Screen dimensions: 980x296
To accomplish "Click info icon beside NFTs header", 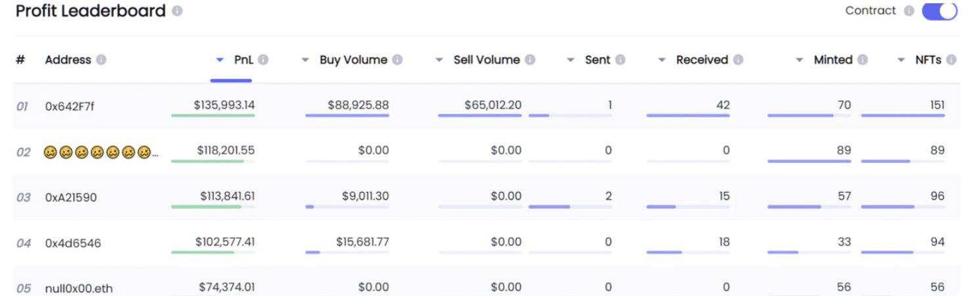I will point(951,60).
